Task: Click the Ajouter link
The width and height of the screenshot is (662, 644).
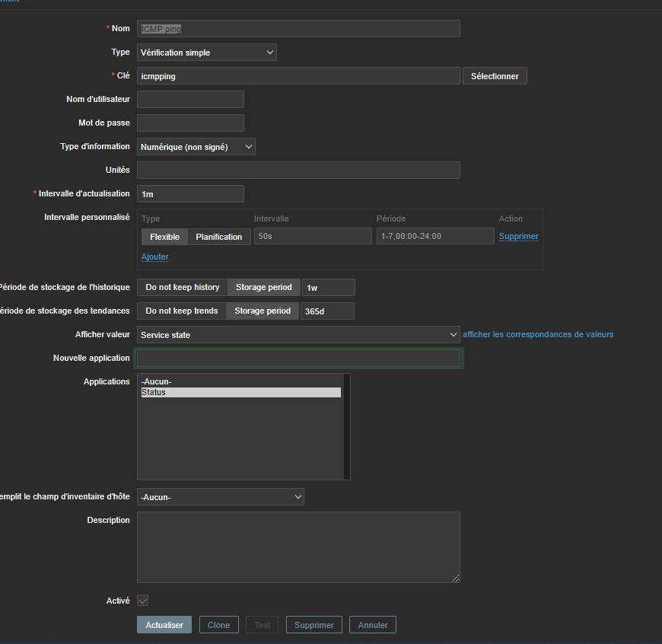Action: [x=154, y=257]
